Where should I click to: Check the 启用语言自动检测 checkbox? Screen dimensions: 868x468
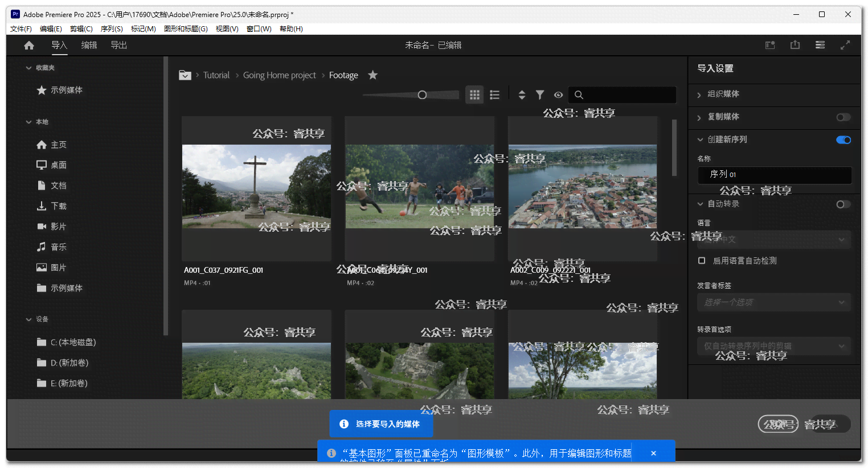(x=702, y=261)
